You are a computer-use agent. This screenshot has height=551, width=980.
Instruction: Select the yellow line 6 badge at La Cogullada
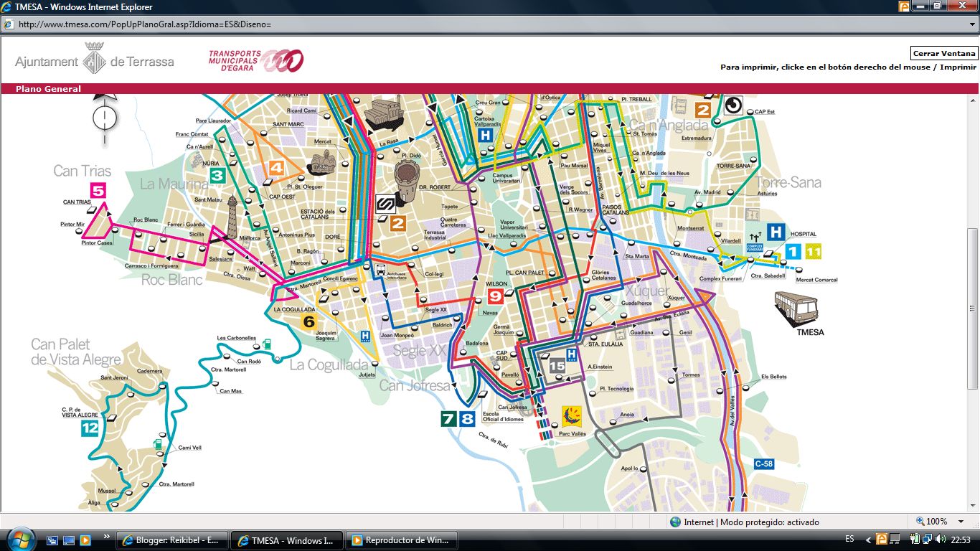(309, 321)
